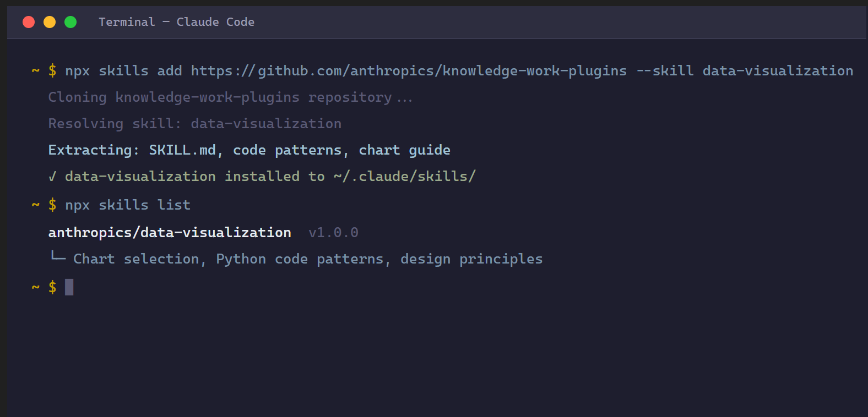Viewport: 868px width, 417px height.
Task: Click the yellow minimize window button
Action: point(50,22)
